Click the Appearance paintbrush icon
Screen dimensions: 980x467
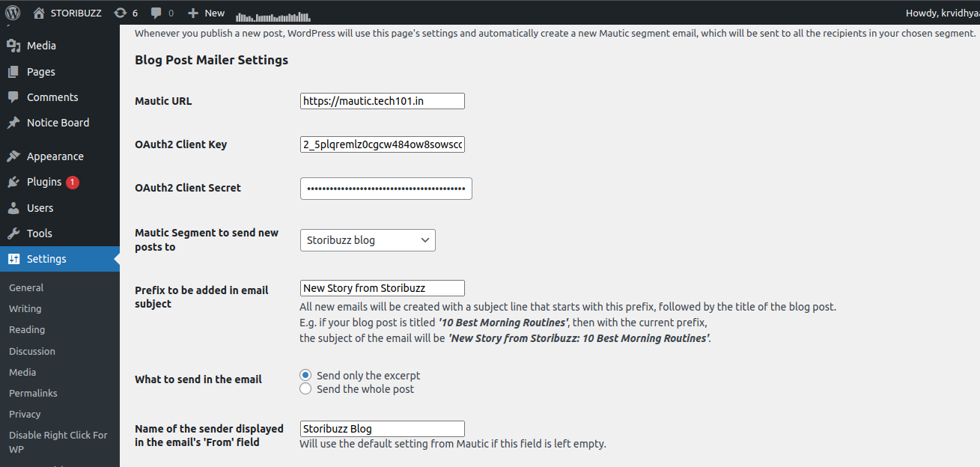pos(13,156)
